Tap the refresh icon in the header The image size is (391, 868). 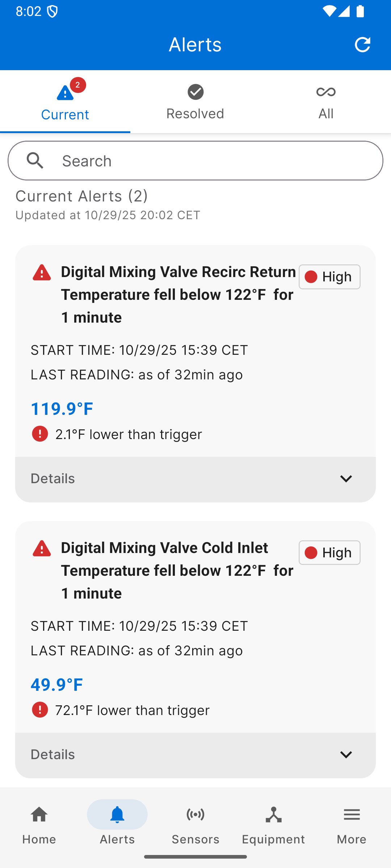(362, 44)
